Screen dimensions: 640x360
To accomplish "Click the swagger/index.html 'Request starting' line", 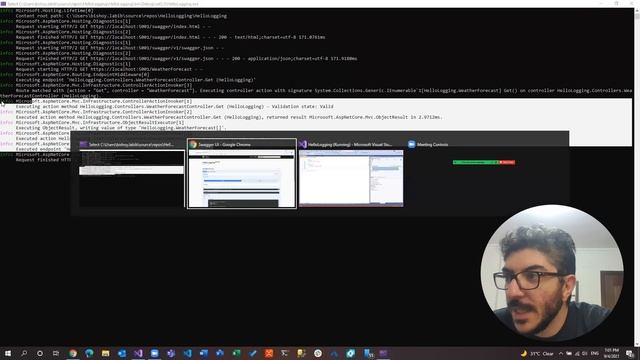I will coord(114,27).
